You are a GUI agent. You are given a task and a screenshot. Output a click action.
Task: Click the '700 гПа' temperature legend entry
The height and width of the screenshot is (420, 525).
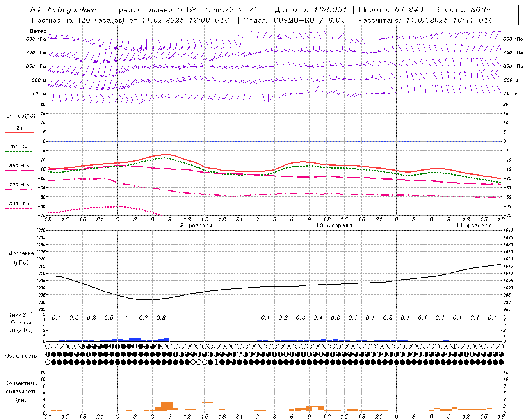coord(19,185)
